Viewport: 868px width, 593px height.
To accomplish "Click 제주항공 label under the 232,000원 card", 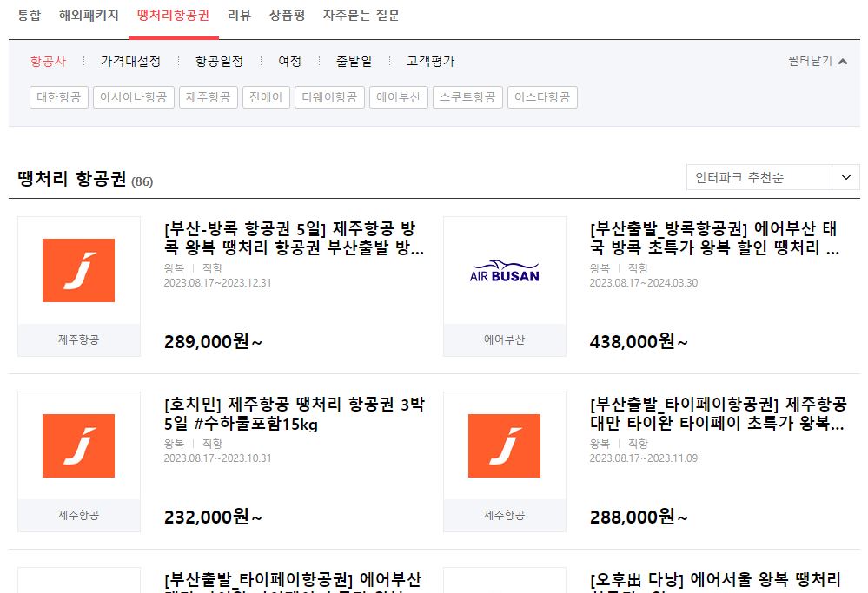I will (78, 515).
